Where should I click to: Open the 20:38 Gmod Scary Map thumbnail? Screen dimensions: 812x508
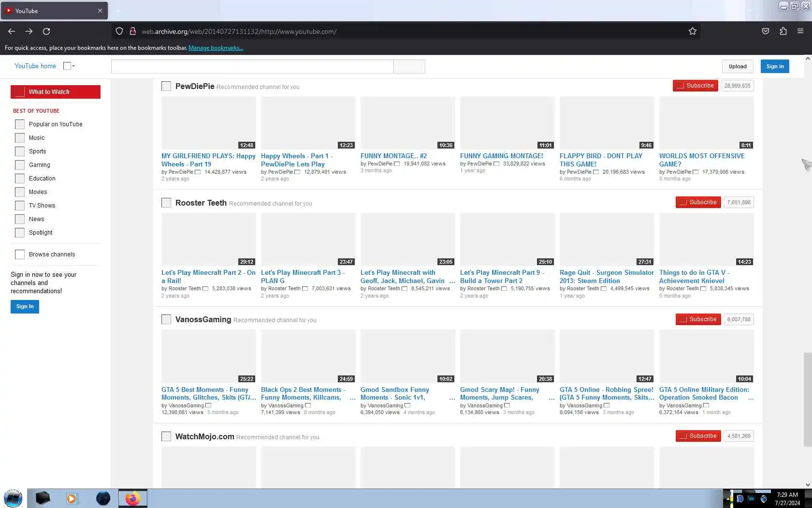pos(507,357)
